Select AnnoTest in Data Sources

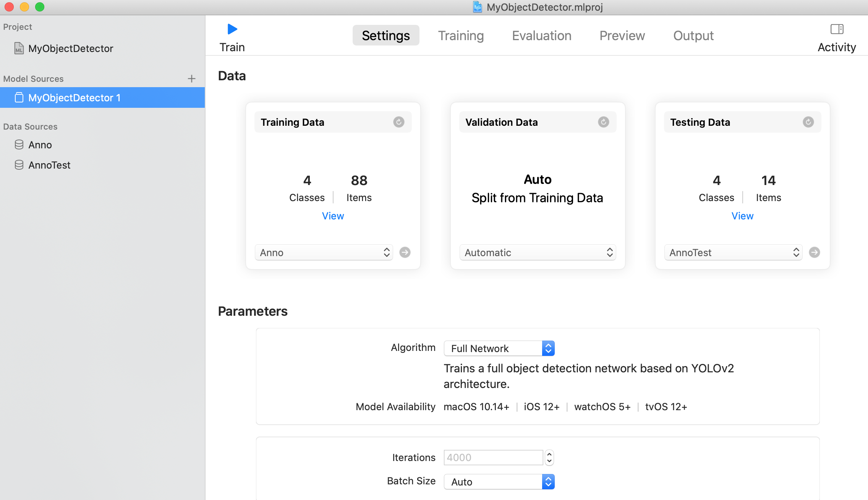click(49, 165)
